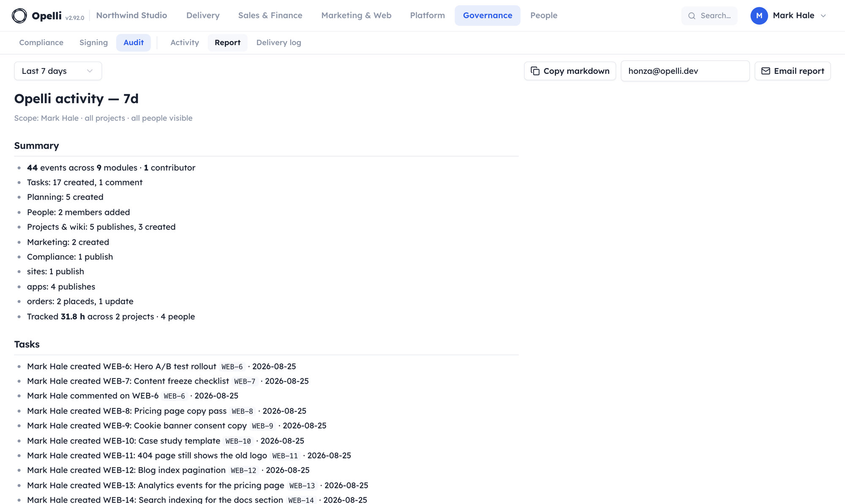The image size is (845, 504).
Task: Click 'Marketing: 2 created' line
Action: click(68, 242)
